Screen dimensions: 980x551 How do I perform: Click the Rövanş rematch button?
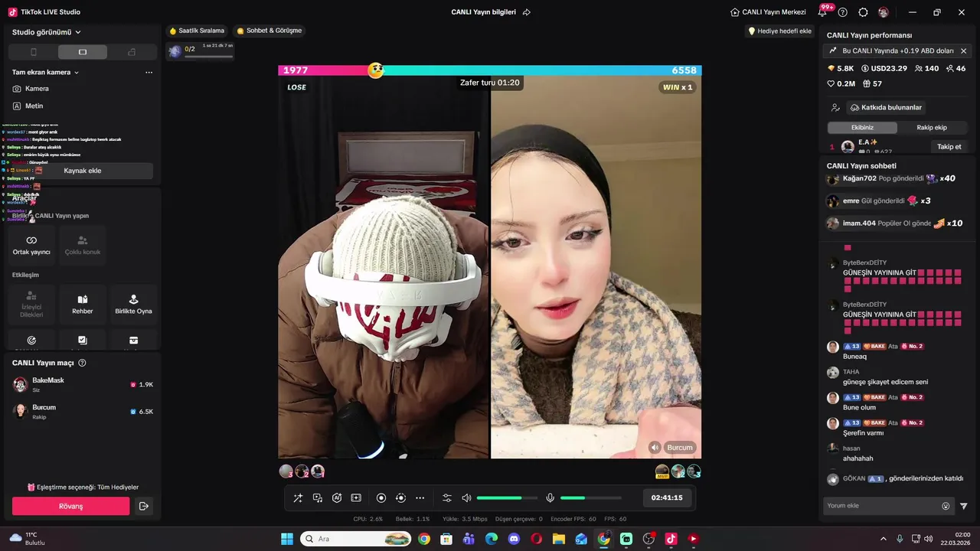click(70, 506)
